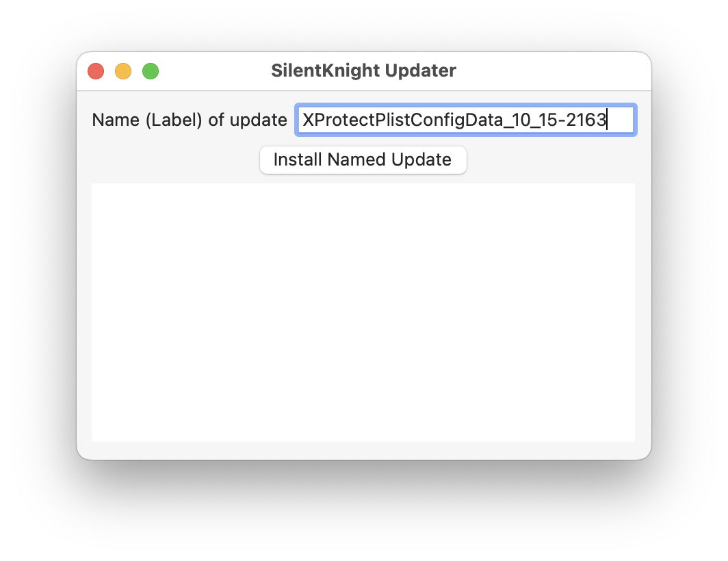Click the top-left corner of output pane
728x561 pixels.
[x=96, y=187]
